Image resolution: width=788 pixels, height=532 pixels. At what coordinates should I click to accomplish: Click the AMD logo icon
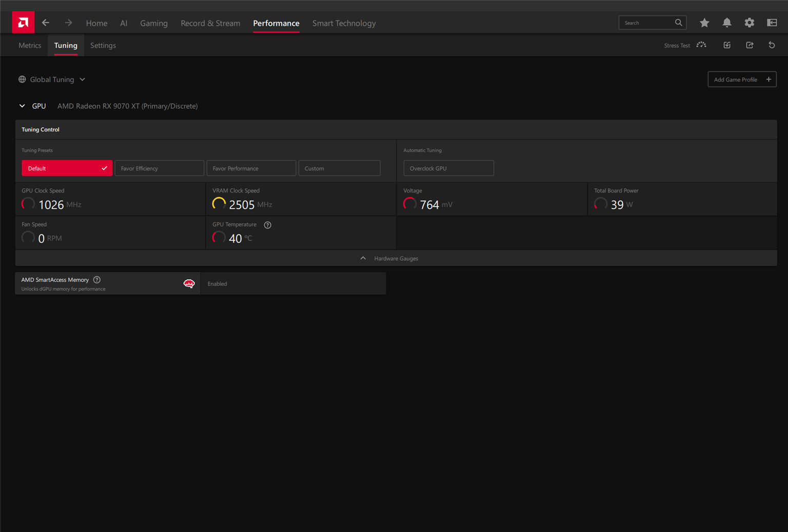(23, 23)
